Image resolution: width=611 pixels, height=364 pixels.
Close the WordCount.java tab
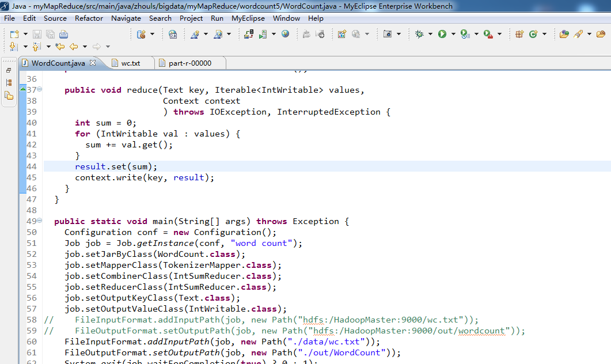pyautogui.click(x=93, y=63)
